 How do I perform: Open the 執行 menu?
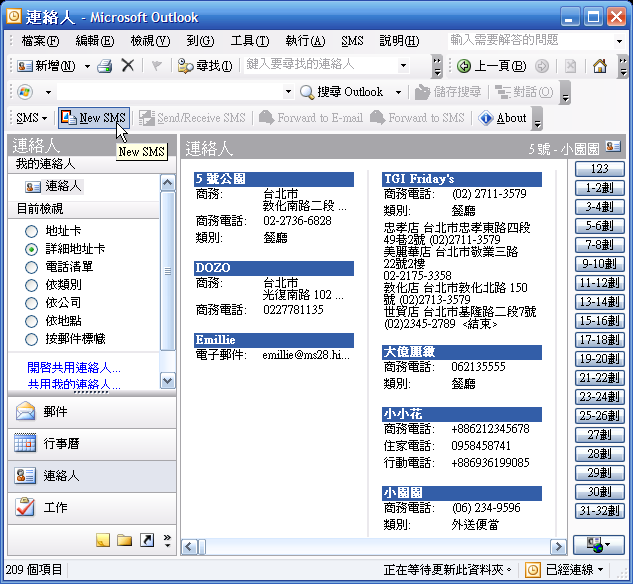click(x=305, y=41)
